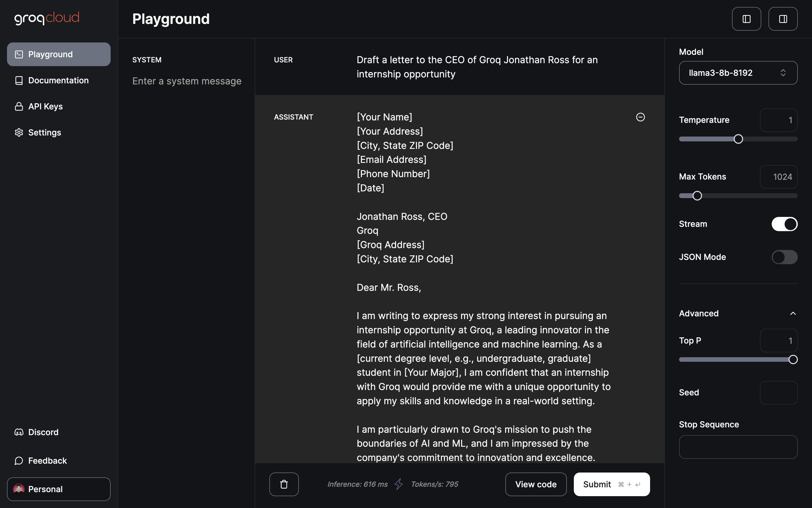Click the Personal account avatar
Image resolution: width=812 pixels, height=508 pixels.
[19, 489]
